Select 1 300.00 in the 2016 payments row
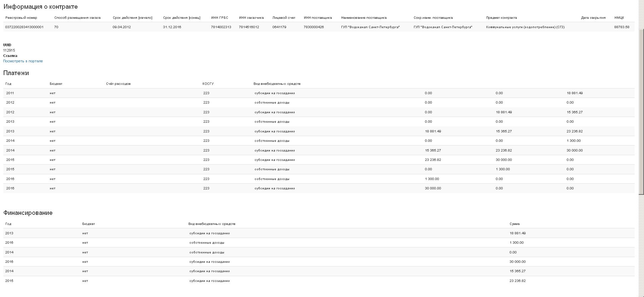644x297 pixels. (x=432, y=179)
